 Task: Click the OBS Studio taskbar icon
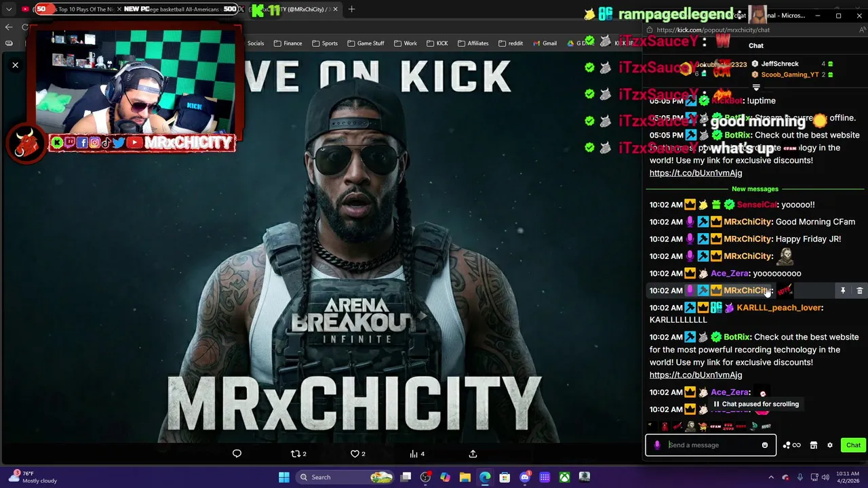click(x=425, y=477)
